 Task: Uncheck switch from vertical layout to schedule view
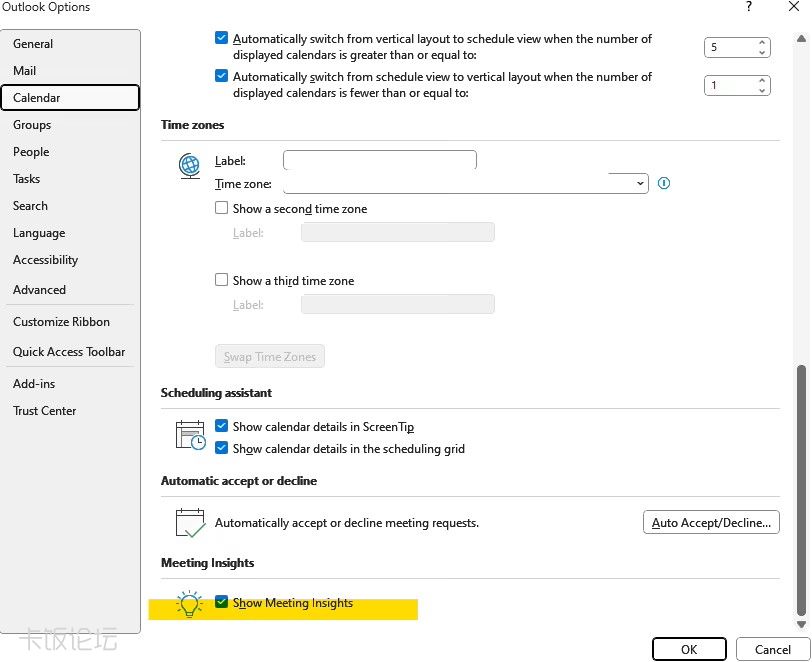[221, 38]
